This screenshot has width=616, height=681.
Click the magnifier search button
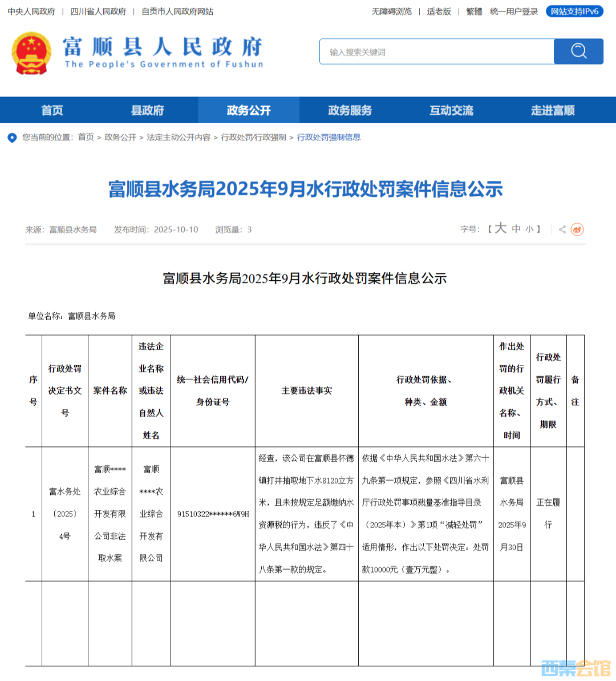tap(578, 51)
